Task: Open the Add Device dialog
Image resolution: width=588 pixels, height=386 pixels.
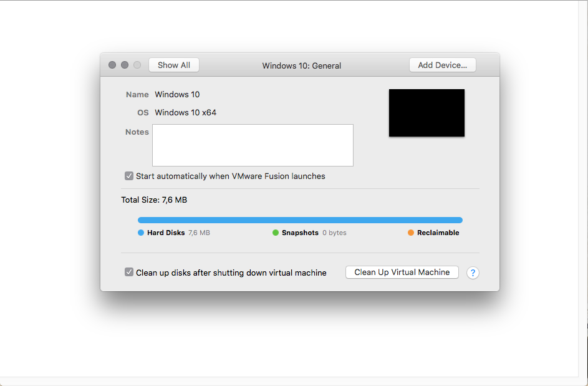Action: coord(443,65)
